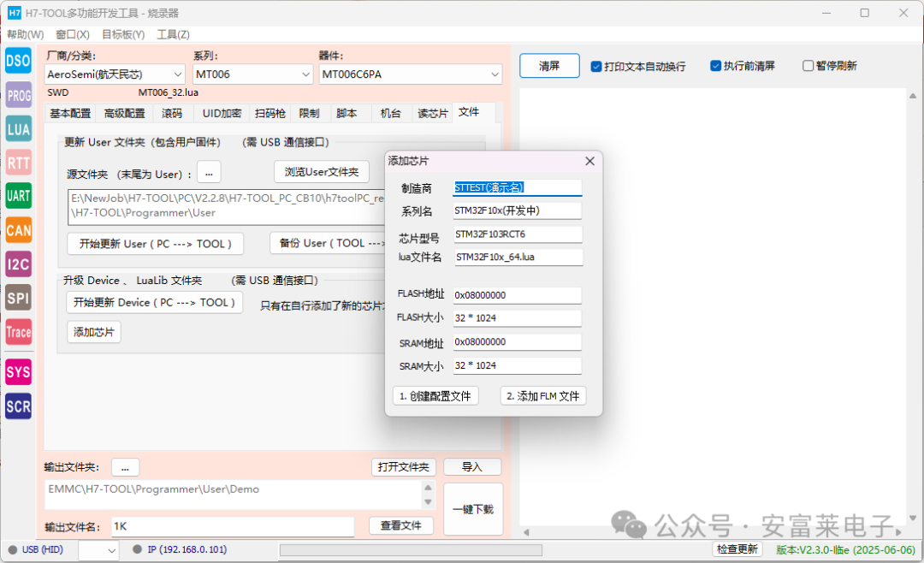The image size is (924, 563).
Task: Select the SPI sidebar icon
Action: [x=18, y=298]
